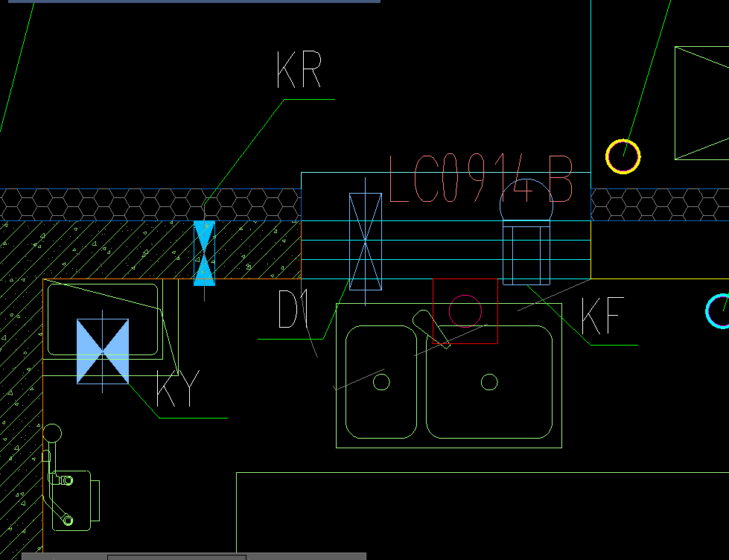Image resolution: width=729 pixels, height=560 pixels.
Task: Select the D1 text label
Action: click(x=293, y=309)
